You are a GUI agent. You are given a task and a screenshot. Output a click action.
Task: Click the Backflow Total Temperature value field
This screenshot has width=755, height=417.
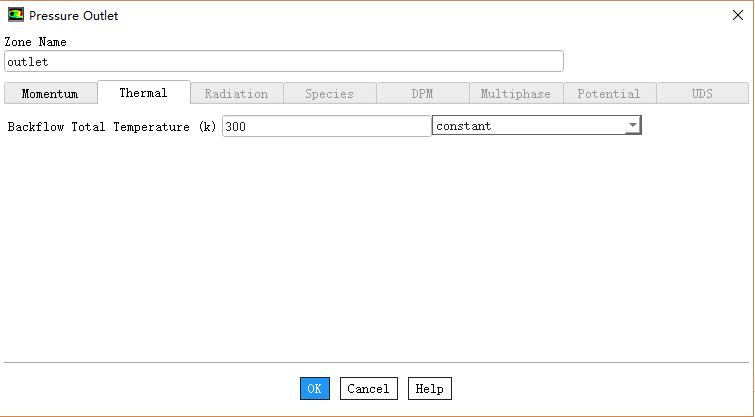point(326,126)
